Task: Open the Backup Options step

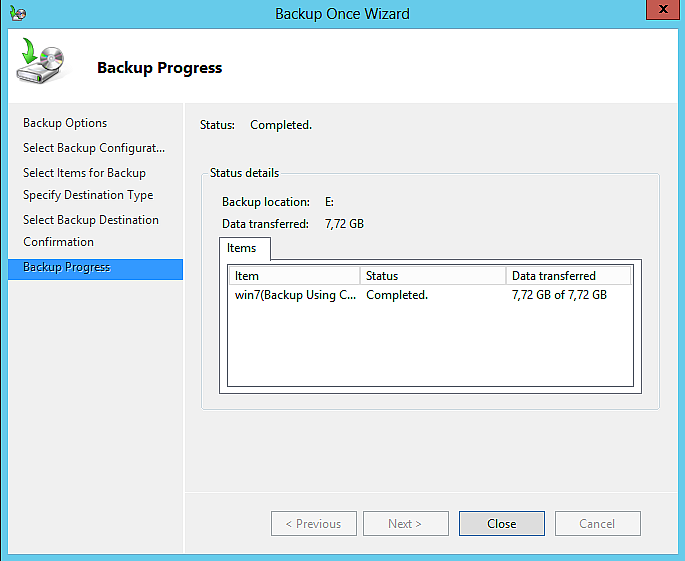Action: (x=65, y=123)
